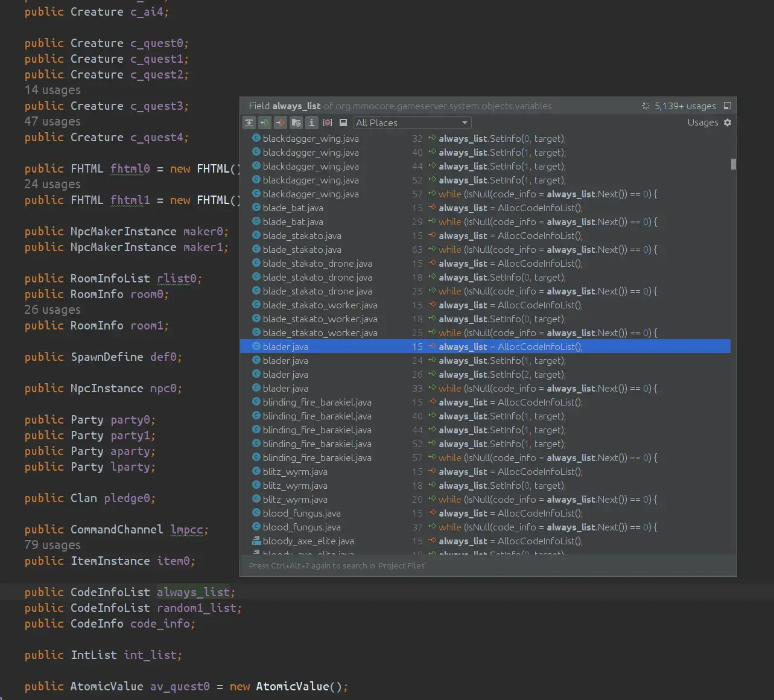774x700 pixels.
Task: Click the '79 usages' hint above item0
Action: (x=52, y=545)
